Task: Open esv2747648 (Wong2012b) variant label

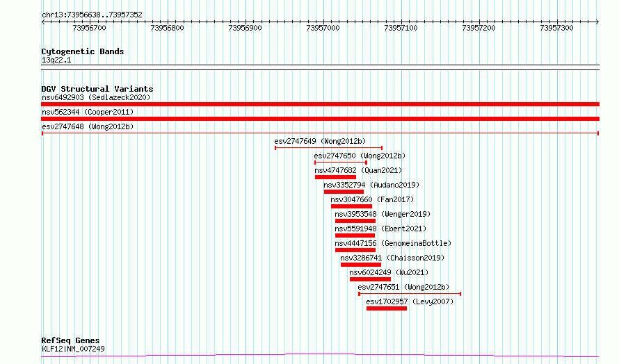Action: click(88, 126)
